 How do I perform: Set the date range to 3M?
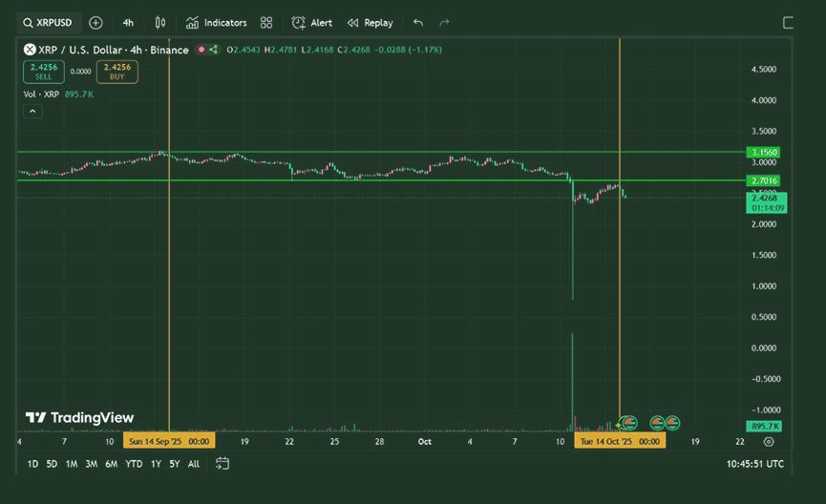coord(92,464)
